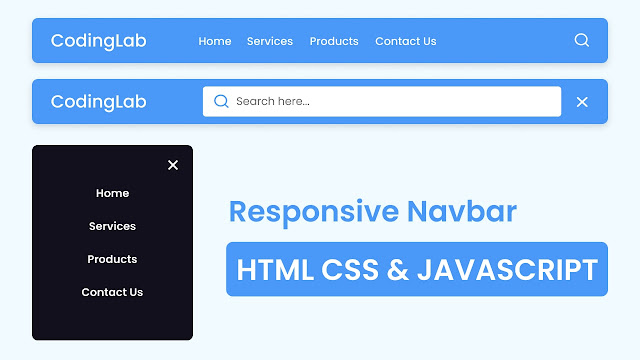Click magnifier icon inside search field

tap(221, 101)
